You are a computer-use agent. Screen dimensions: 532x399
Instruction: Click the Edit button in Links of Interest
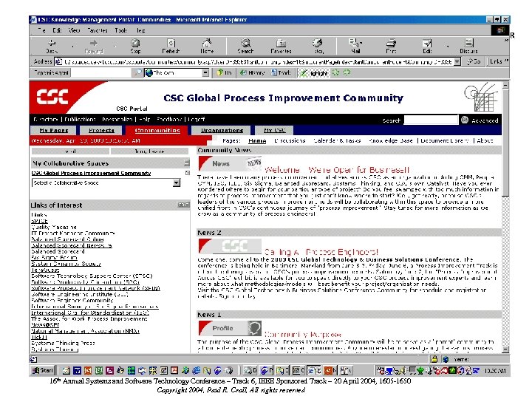coord(183,205)
